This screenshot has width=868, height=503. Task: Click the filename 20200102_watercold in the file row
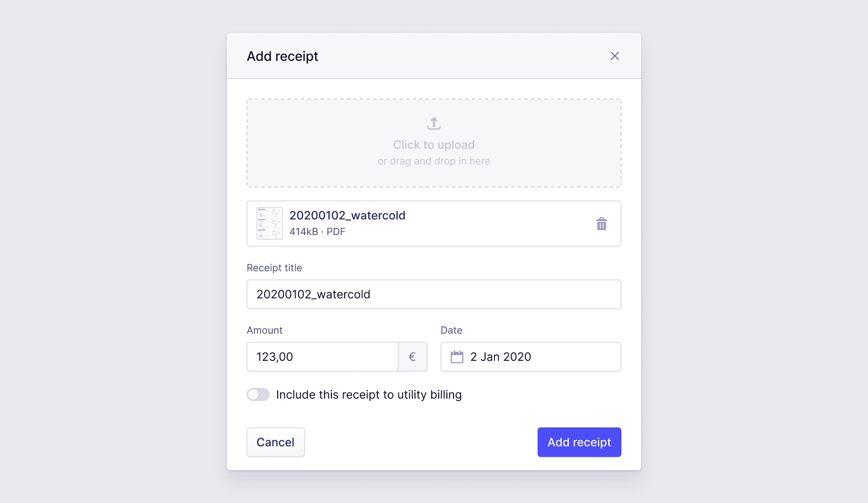[x=347, y=215]
